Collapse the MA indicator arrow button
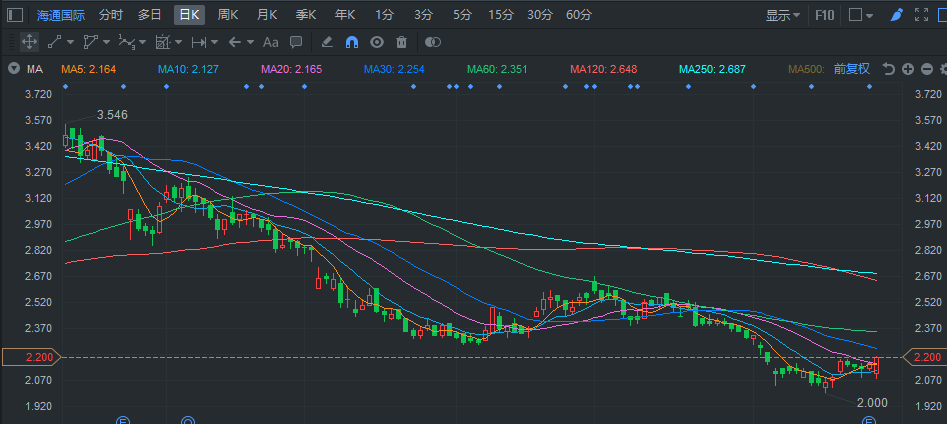The width and height of the screenshot is (947, 424). (x=14, y=69)
